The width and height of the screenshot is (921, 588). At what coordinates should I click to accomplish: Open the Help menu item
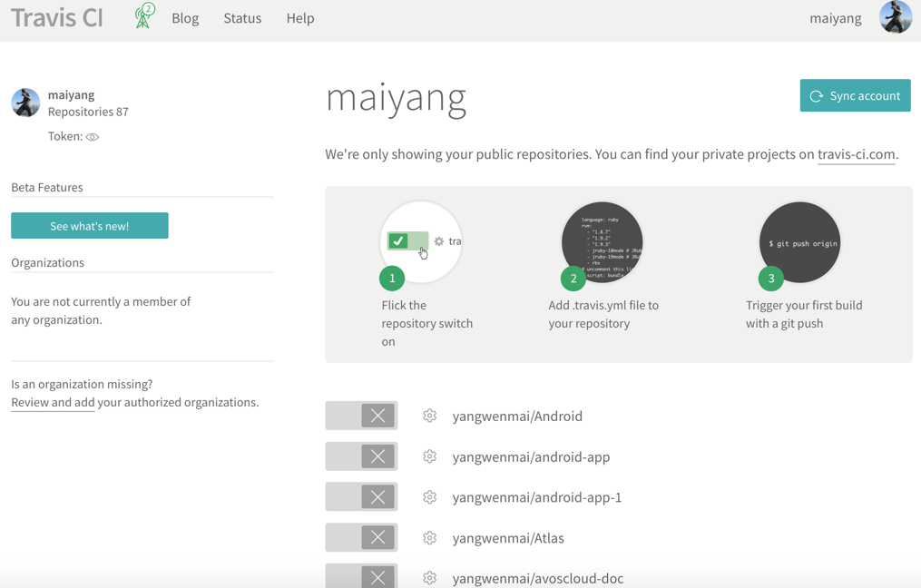click(300, 18)
